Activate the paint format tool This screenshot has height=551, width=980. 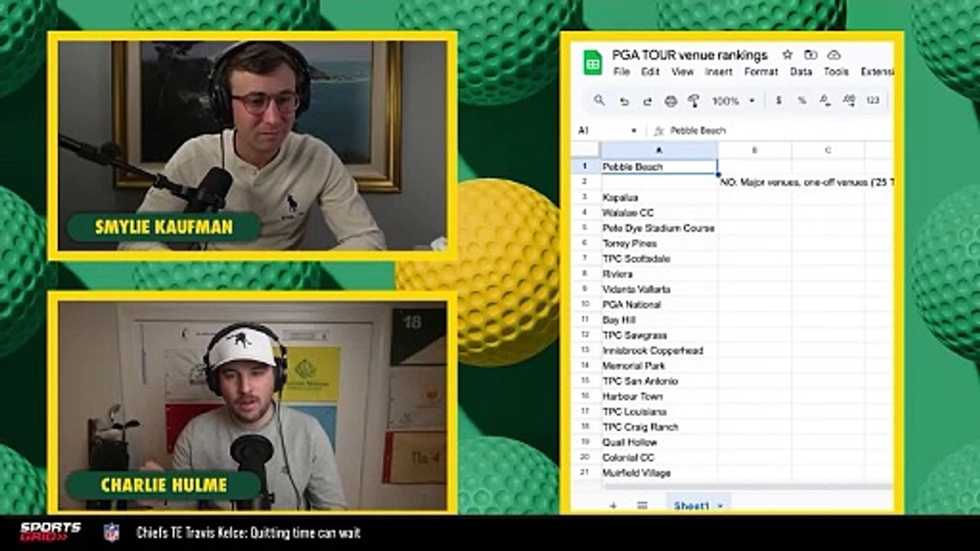[694, 101]
